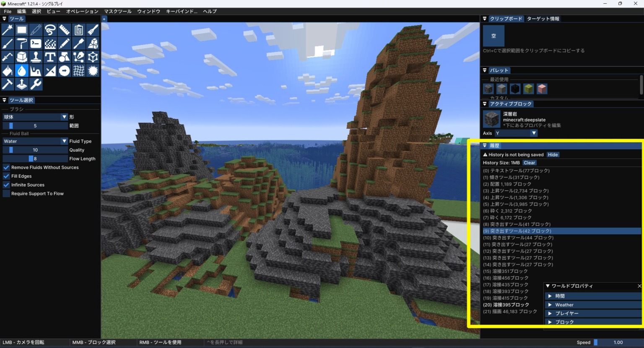Select the active Fluid Ball water droplet tool
The height and width of the screenshot is (348, 644).
tap(22, 70)
